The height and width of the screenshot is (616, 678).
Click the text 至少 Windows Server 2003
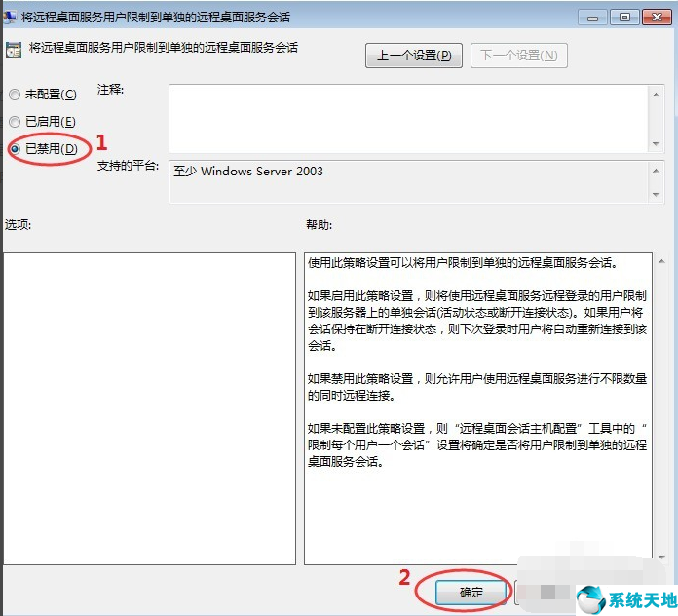[x=248, y=172]
